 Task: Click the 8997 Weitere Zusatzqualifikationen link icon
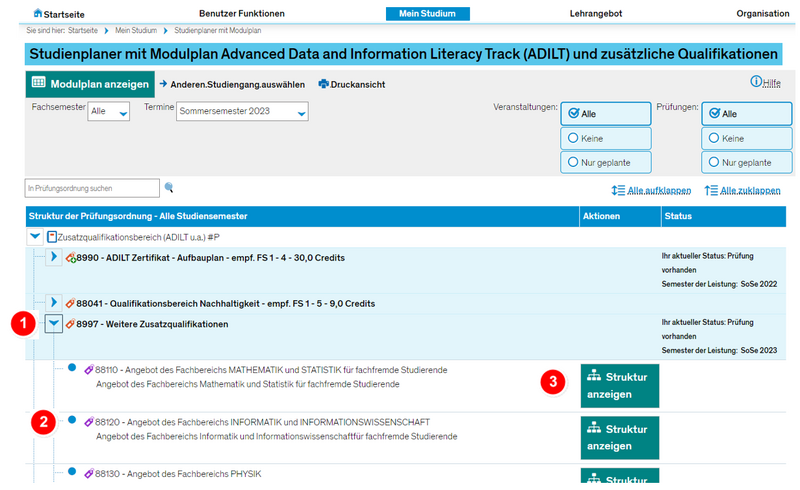70,324
